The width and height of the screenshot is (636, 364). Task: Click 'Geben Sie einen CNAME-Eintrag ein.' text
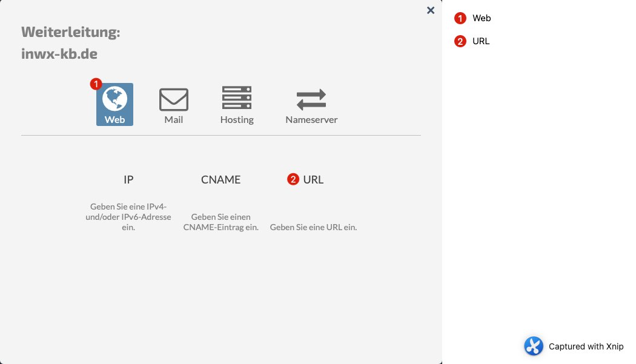pyautogui.click(x=220, y=222)
